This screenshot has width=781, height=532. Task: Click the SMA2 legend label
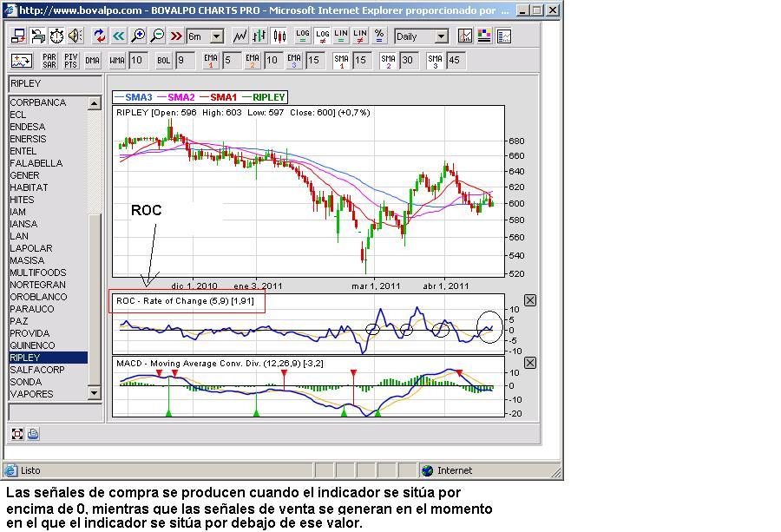(181, 97)
